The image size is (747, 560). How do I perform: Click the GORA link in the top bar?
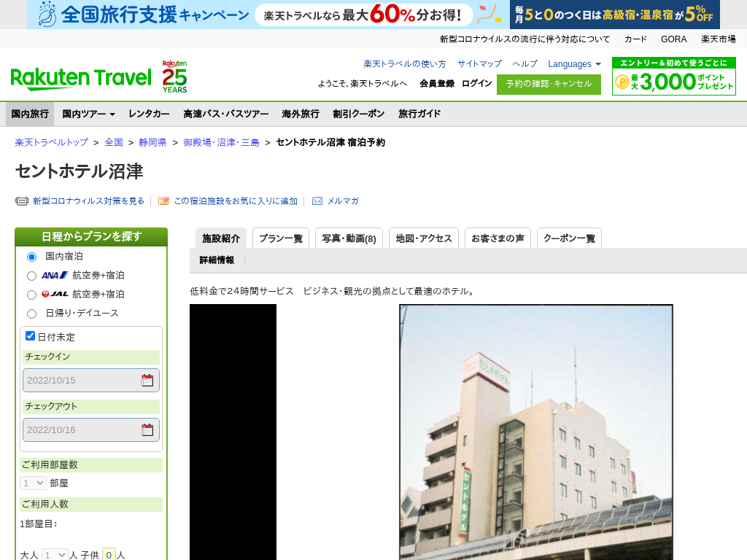[673, 39]
